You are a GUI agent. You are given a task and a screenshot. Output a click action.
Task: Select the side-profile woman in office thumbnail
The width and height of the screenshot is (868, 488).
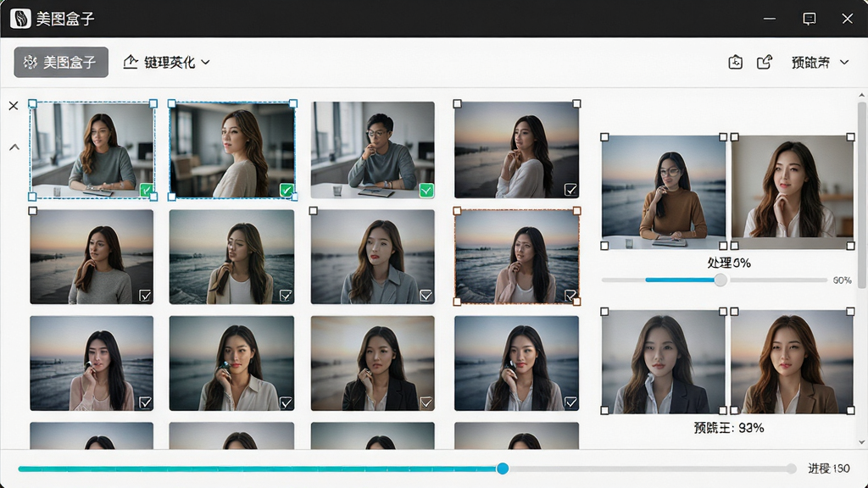pyautogui.click(x=231, y=149)
